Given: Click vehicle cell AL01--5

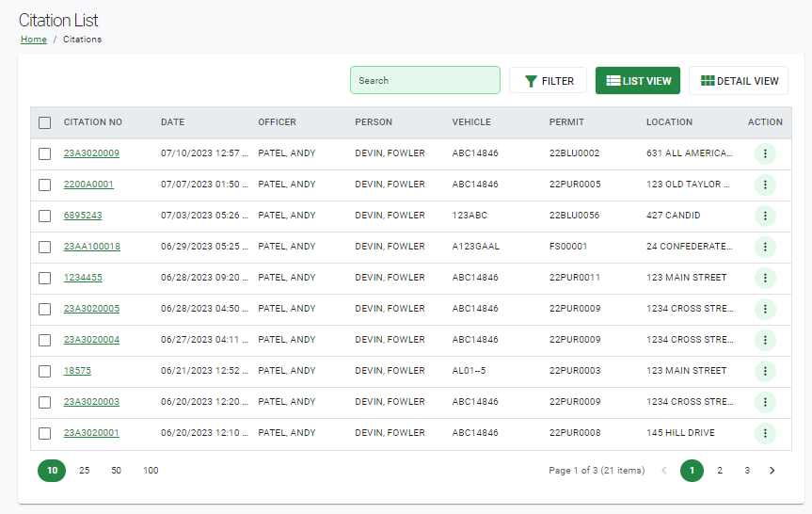Looking at the screenshot, I should click(x=469, y=371).
